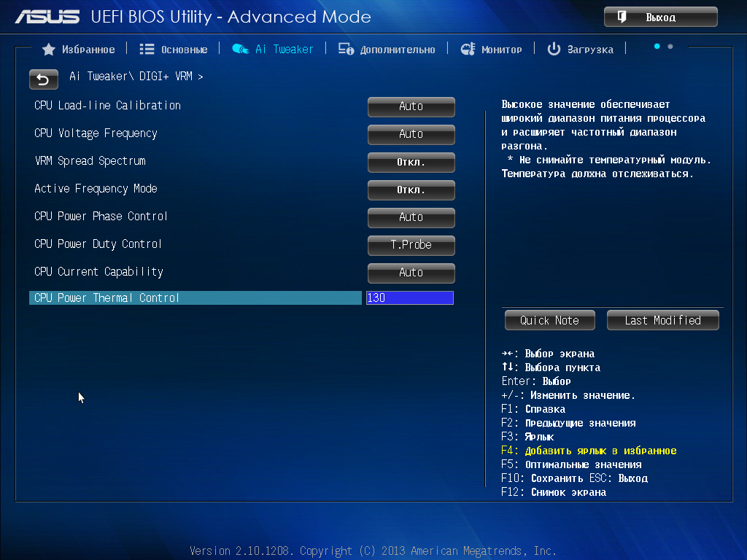Select the CPU Current Capability label

[98, 271]
